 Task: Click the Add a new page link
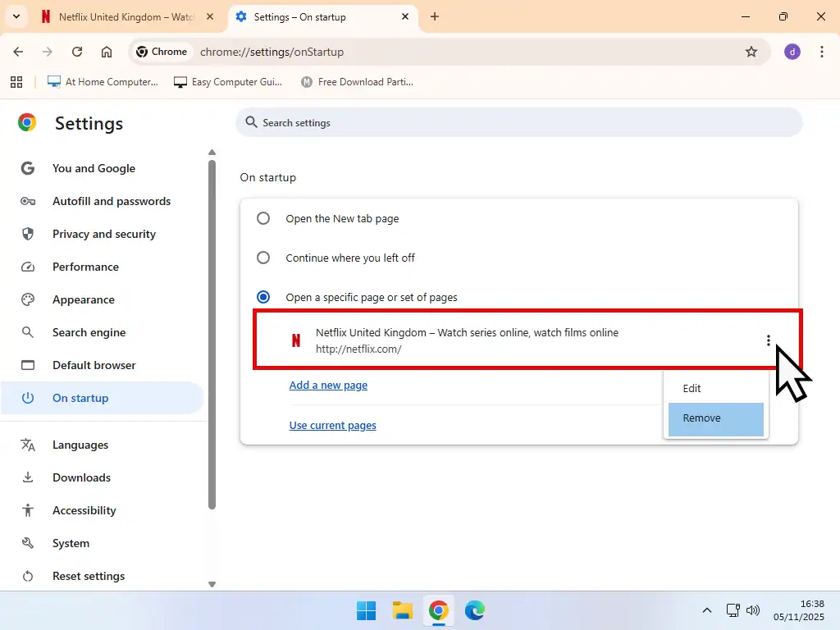click(x=328, y=385)
